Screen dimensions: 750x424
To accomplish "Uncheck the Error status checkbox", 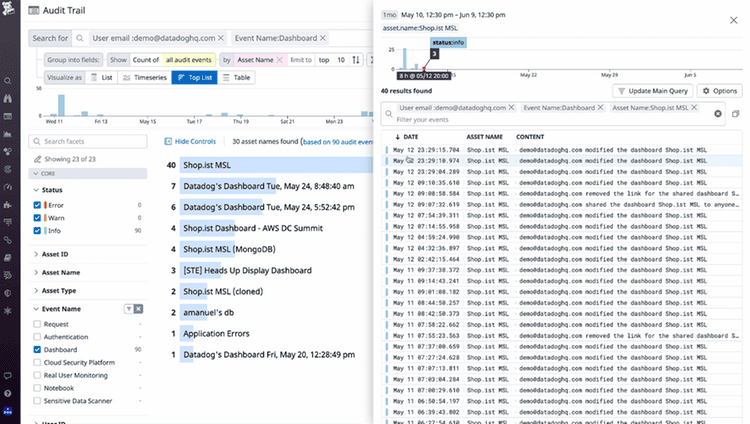I will click(x=37, y=205).
